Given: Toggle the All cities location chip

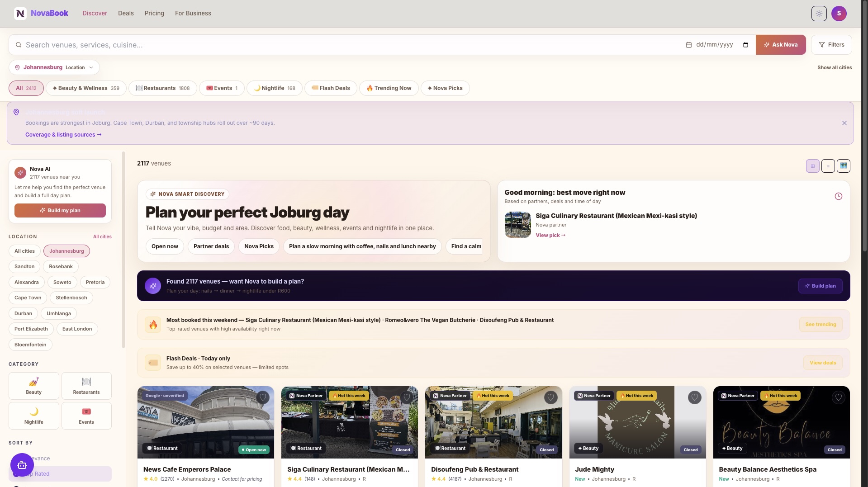Looking at the screenshot, I should coord(24,251).
